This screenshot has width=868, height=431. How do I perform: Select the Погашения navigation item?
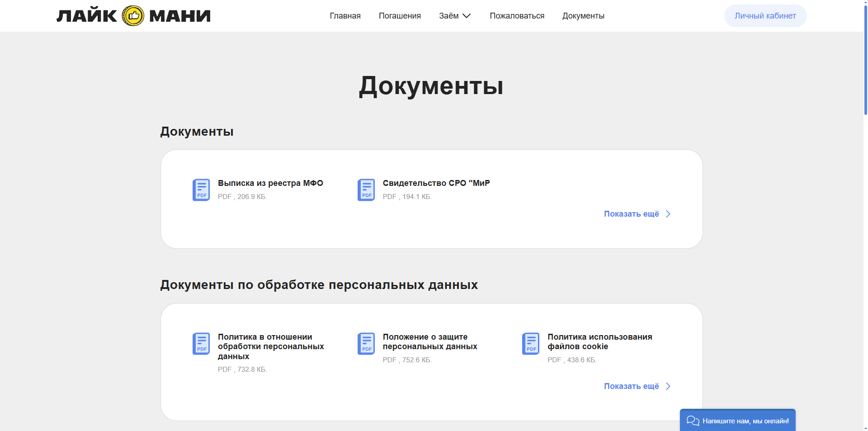click(x=399, y=15)
